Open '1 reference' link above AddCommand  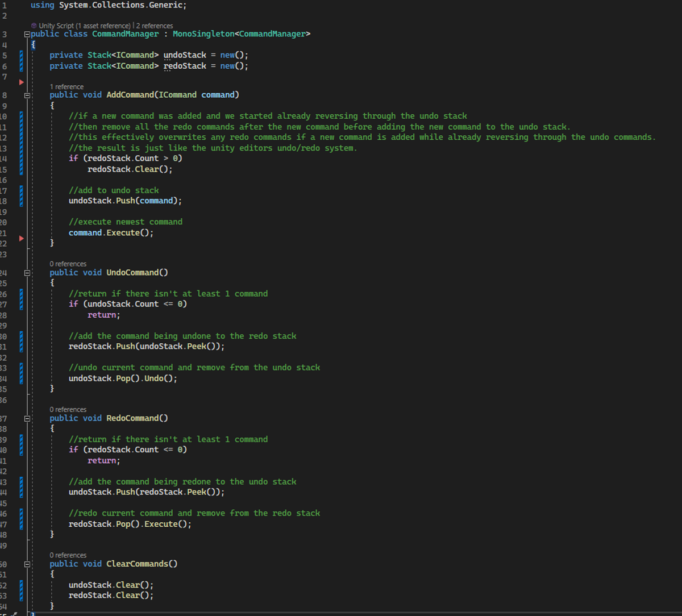tap(66, 87)
